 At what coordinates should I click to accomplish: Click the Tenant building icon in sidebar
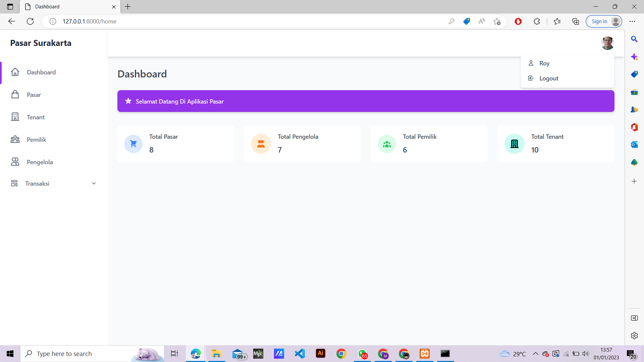(x=15, y=117)
